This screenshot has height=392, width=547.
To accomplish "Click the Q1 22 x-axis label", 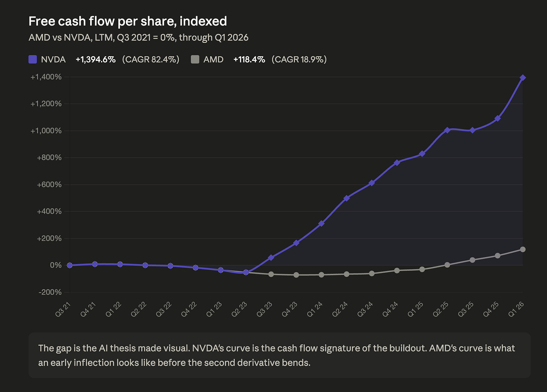I will pos(113,309).
